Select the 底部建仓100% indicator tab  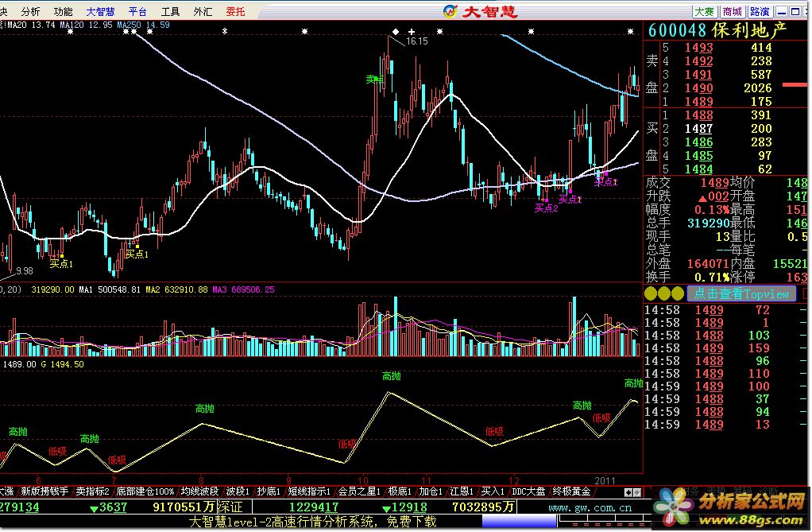[145, 491]
